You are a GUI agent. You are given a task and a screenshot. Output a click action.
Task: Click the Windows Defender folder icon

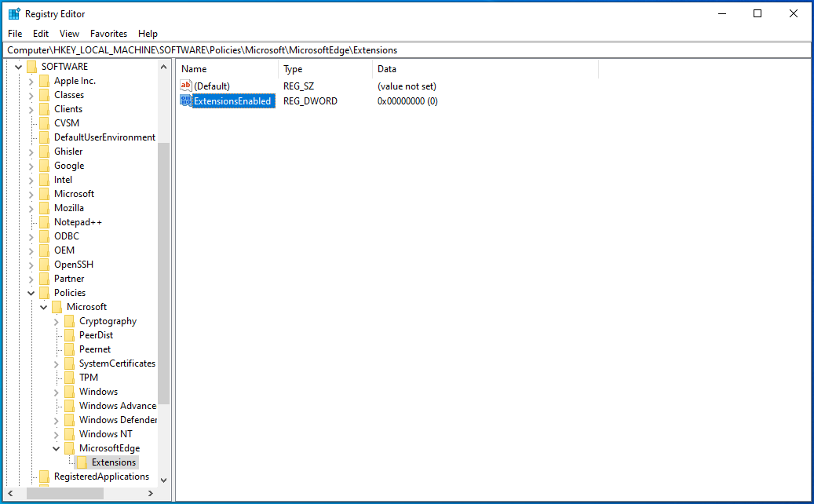(69, 419)
